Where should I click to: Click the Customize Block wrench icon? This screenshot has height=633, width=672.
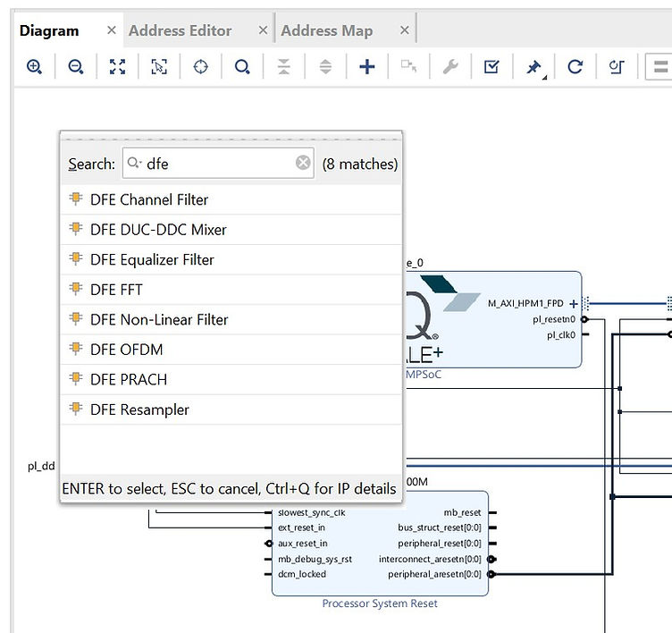point(450,67)
